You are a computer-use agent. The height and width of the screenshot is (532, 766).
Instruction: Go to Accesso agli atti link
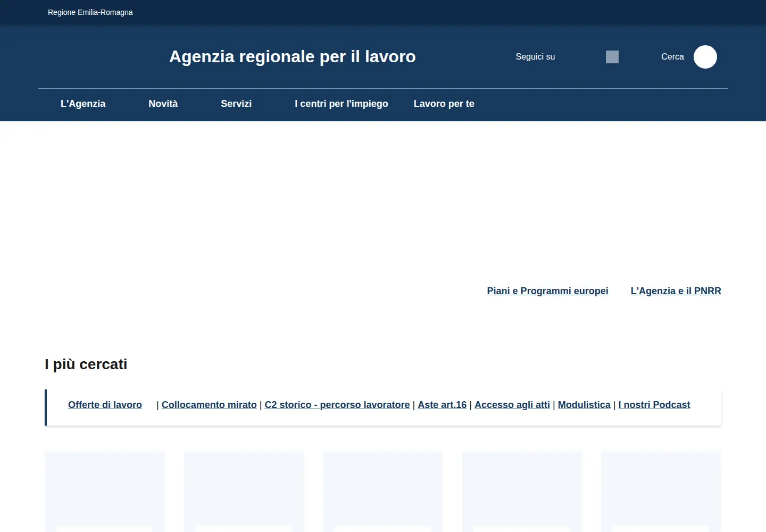click(512, 405)
